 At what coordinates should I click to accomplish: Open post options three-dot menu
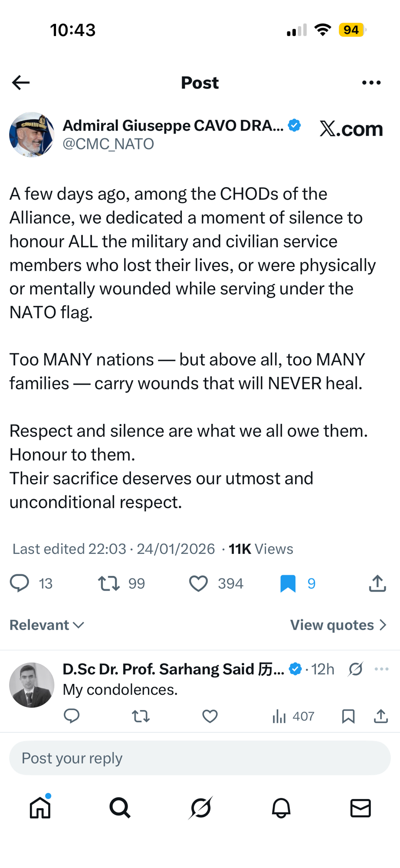pyautogui.click(x=371, y=82)
